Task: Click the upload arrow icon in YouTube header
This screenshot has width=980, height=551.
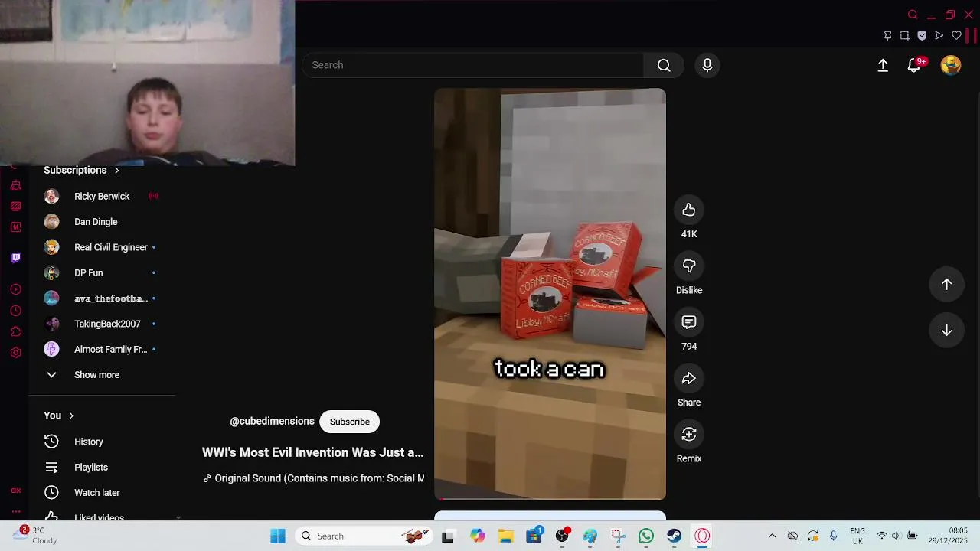Action: [x=883, y=66]
